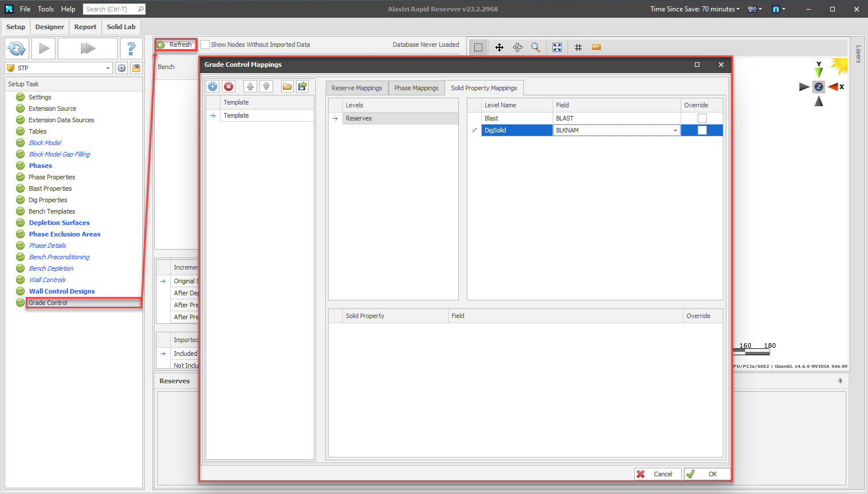Open the BLKNAM field dropdown
Screen dimensions: 868x494
(x=675, y=130)
